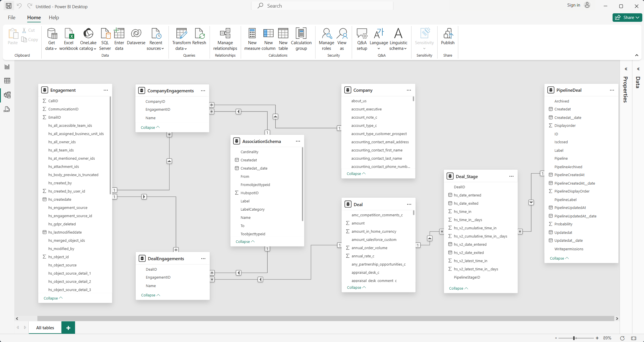Viewport: 644px width, 342px height.
Task: Open the OneLake catalog
Action: pyautogui.click(x=88, y=39)
